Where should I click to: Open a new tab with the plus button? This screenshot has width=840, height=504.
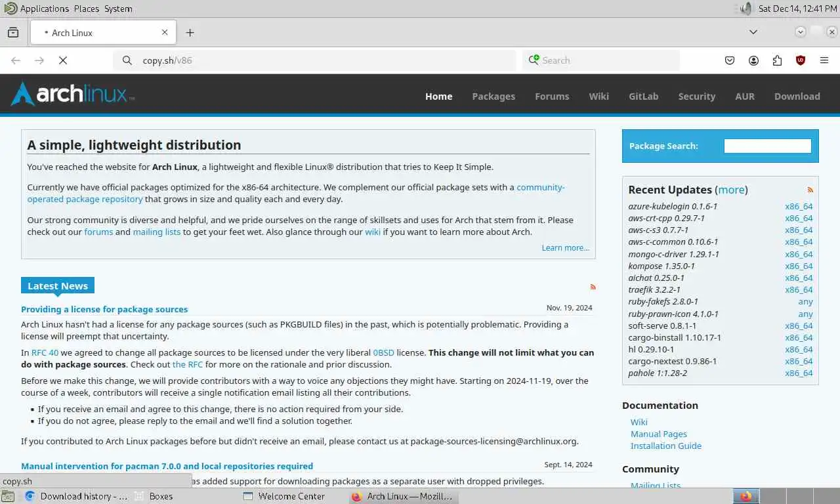[x=190, y=32]
